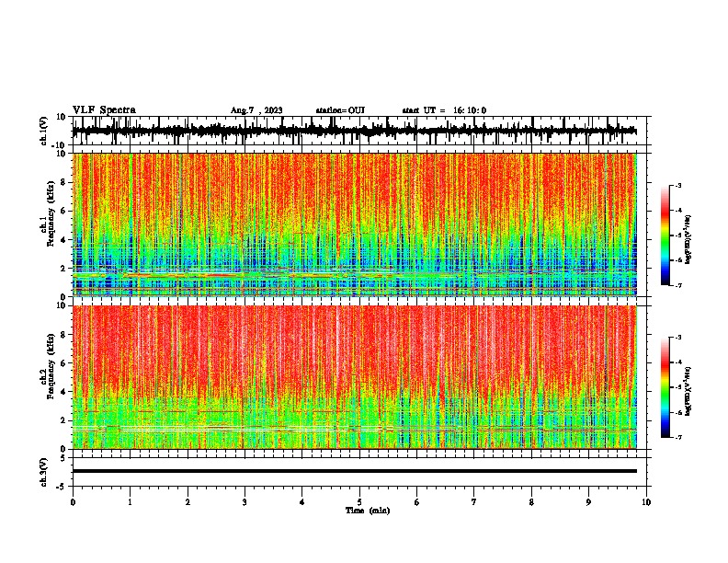Click time axis tick label "4"
728x563 pixels.
[x=302, y=502]
